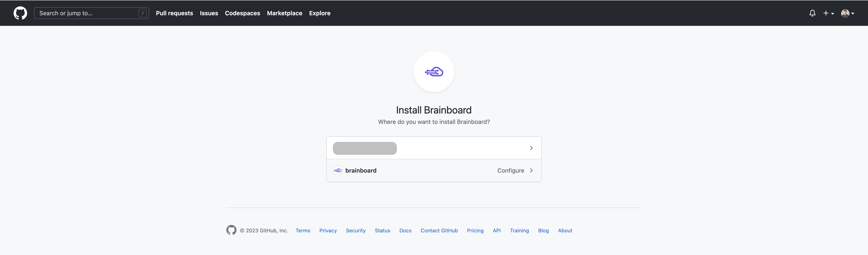Click the GitHub logo in header
Viewport: 868px width, 255px height.
[x=20, y=13]
